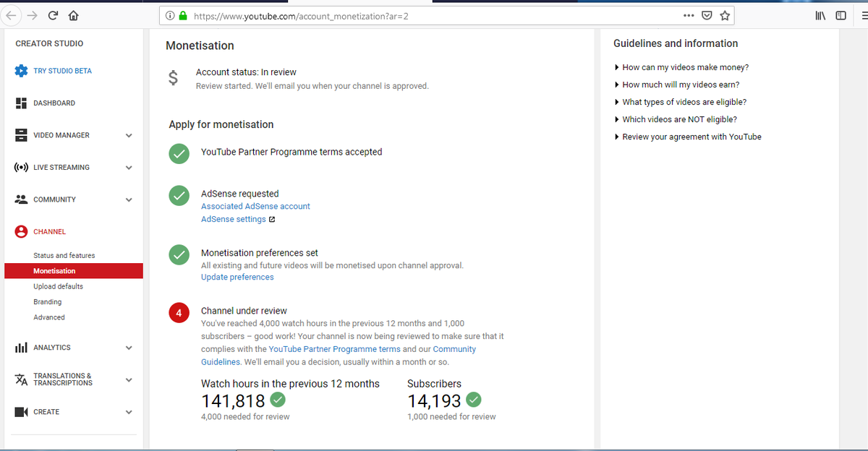Click the Live Streaming broadcast icon

[22, 167]
